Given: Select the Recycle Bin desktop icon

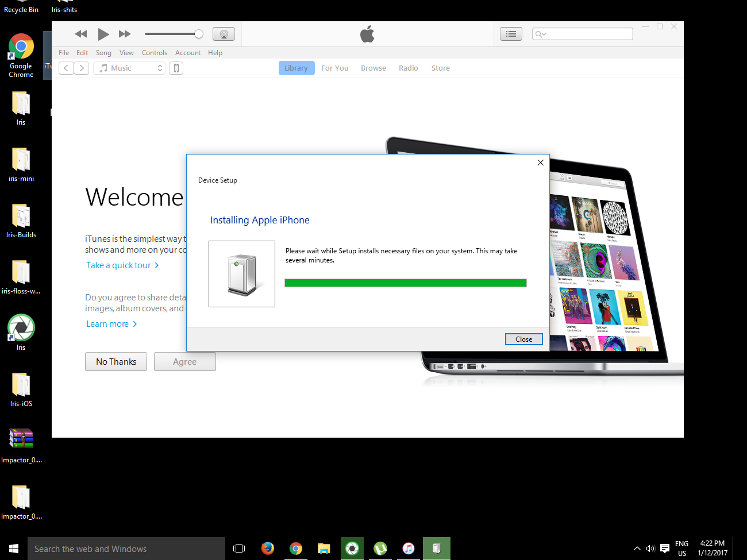Looking at the screenshot, I should 21,7.
